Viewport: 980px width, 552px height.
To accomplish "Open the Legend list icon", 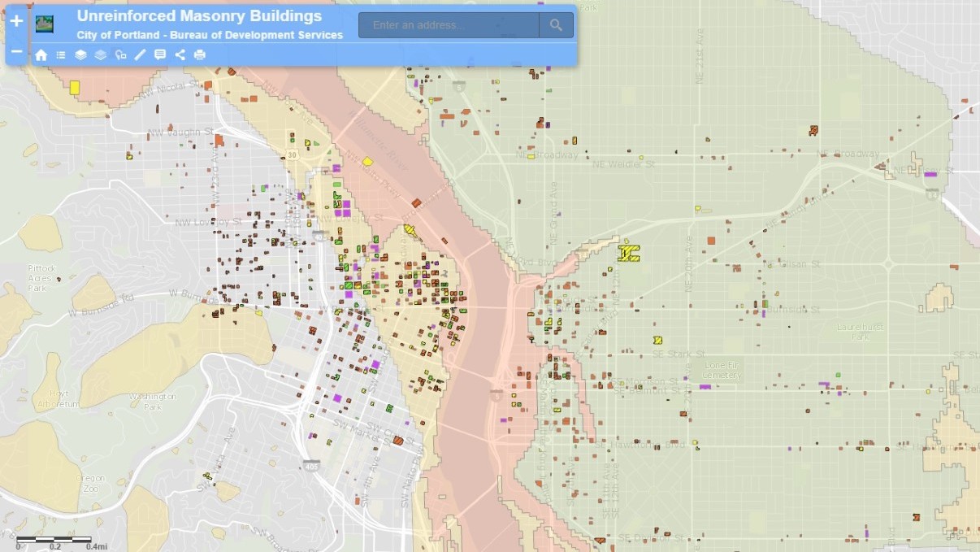I will click(x=61, y=55).
